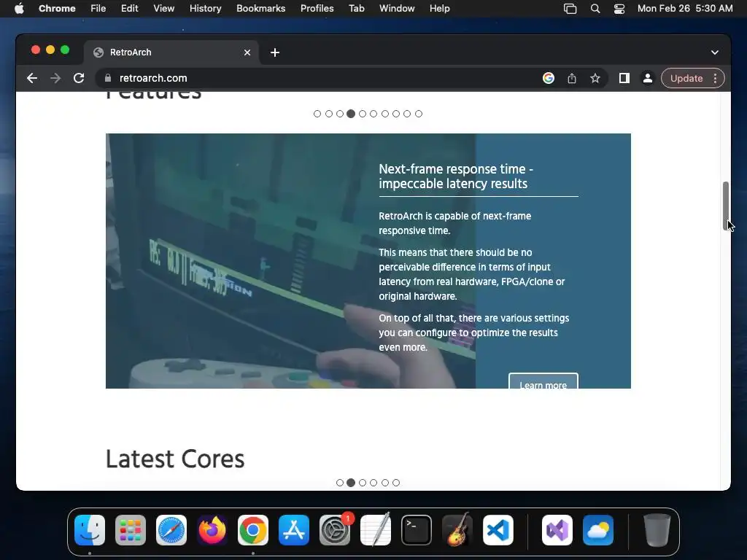This screenshot has width=747, height=560.
Task: Open the Window menu
Action: point(397,9)
